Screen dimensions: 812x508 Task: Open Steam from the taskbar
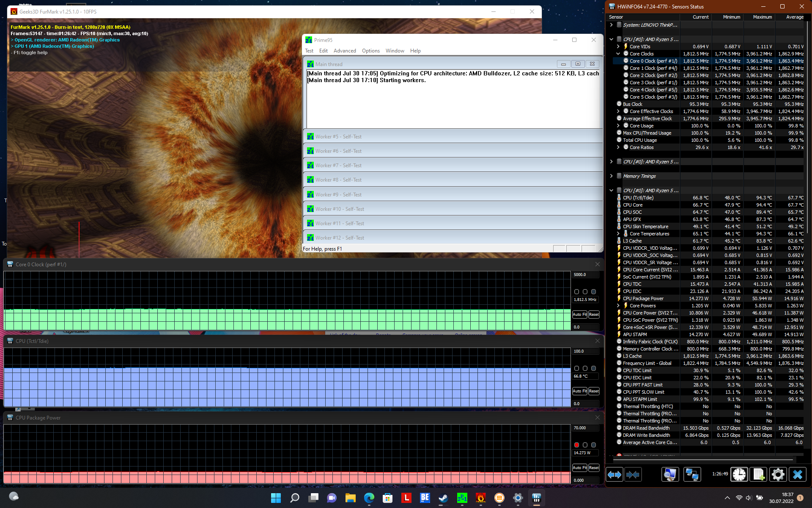(x=443, y=498)
